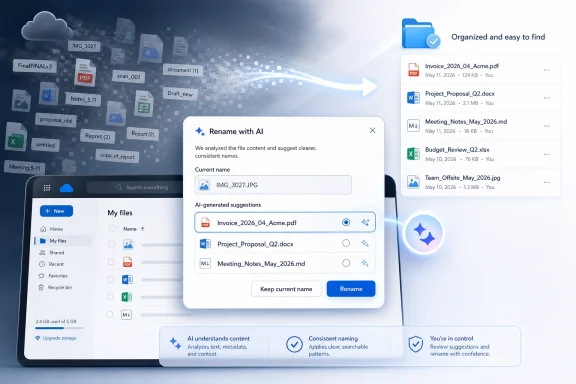576x384 pixels.
Task: Close the Rename with AI dialog
Action: pos(372,130)
